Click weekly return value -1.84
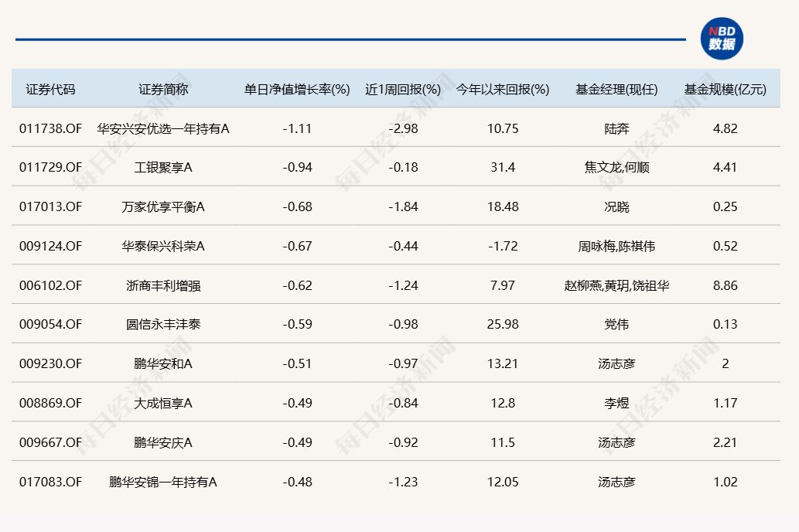 pyautogui.click(x=403, y=206)
